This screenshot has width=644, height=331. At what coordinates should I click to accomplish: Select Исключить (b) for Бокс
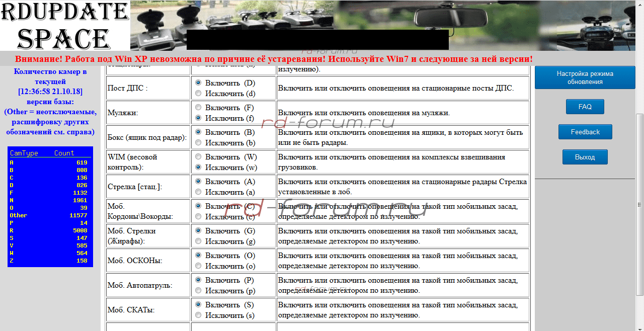pos(198,142)
